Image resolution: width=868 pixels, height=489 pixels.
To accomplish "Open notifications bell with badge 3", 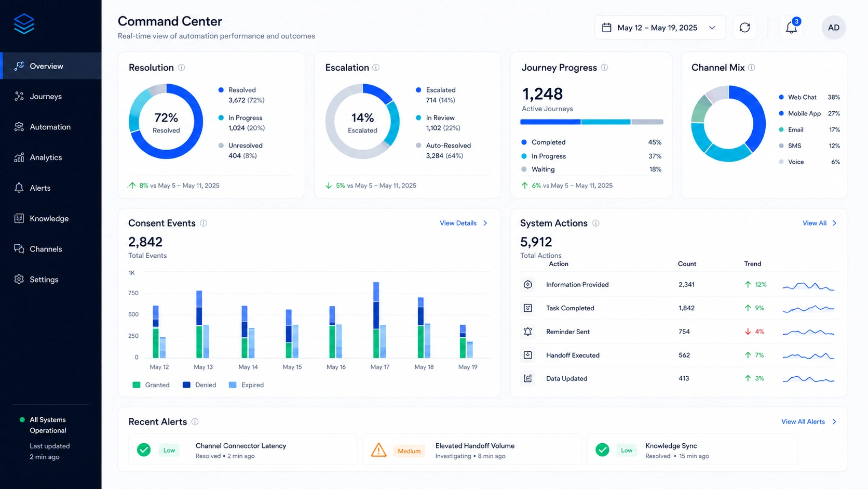I will click(x=791, y=28).
